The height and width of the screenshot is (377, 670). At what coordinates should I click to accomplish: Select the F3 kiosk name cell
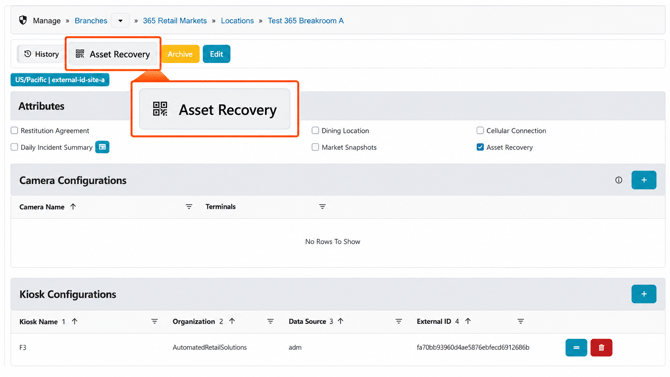pyautogui.click(x=23, y=348)
